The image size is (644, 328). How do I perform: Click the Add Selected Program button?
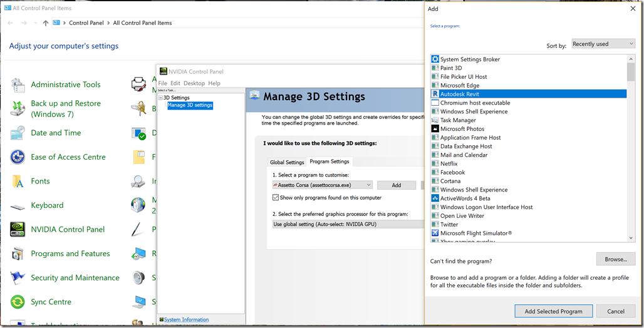[553, 311]
